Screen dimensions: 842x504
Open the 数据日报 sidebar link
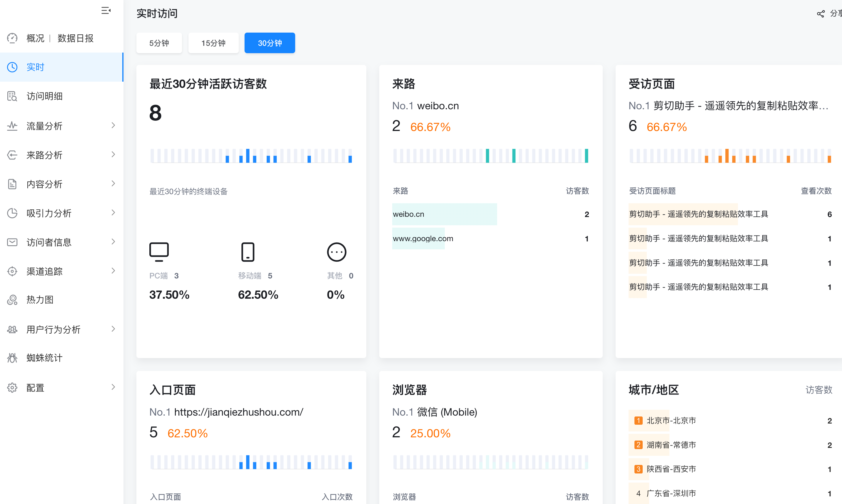[76, 38]
